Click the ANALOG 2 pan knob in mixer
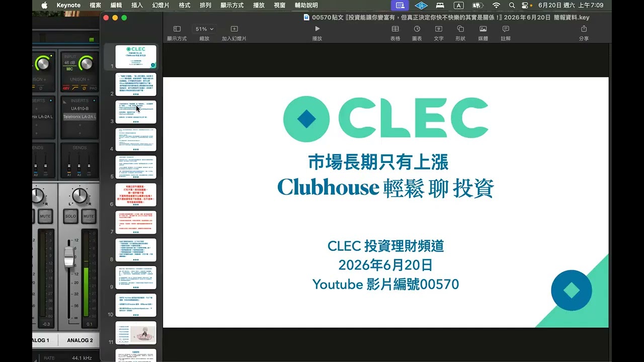Screen dimensions: 644x362 point(79,196)
